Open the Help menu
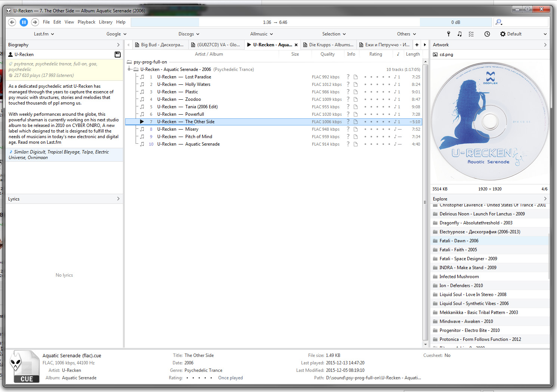 click(x=121, y=22)
